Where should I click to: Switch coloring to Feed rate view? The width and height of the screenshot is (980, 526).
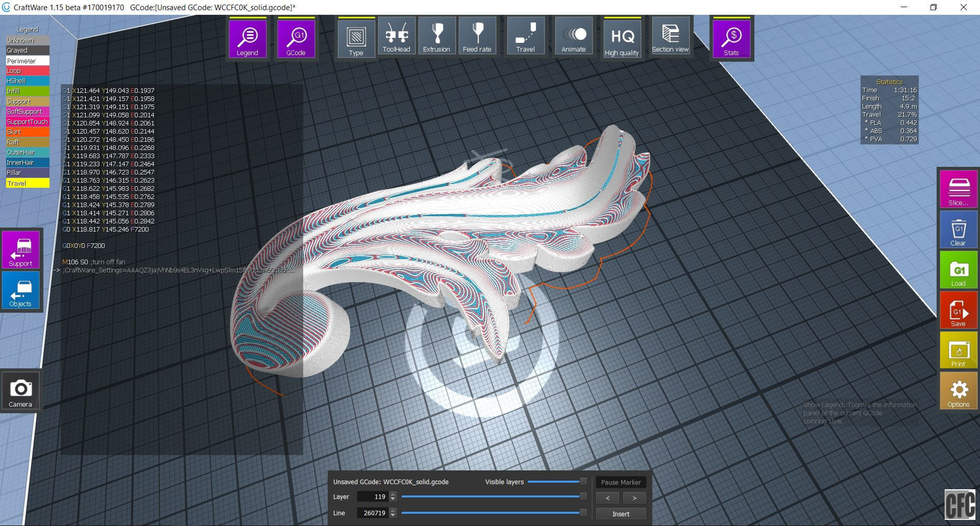(x=477, y=36)
